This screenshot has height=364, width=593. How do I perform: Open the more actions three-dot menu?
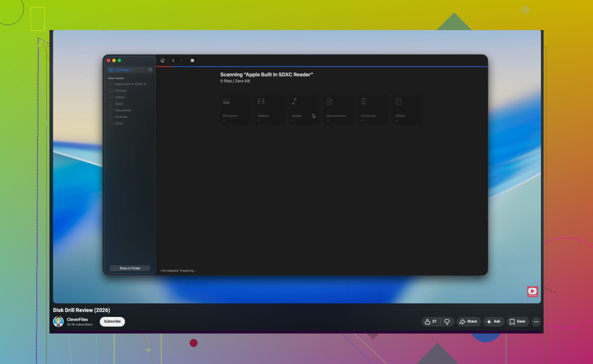[x=536, y=322]
